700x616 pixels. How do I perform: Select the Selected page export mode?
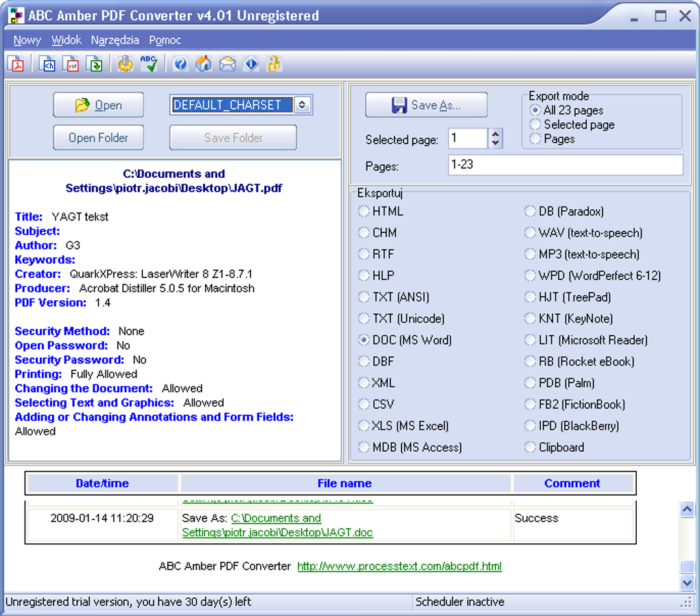(x=572, y=124)
